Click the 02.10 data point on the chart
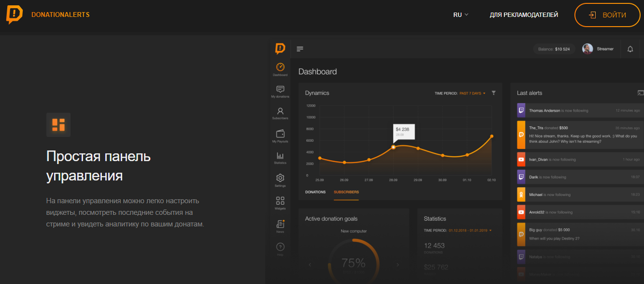The height and width of the screenshot is (284, 644). tap(492, 136)
